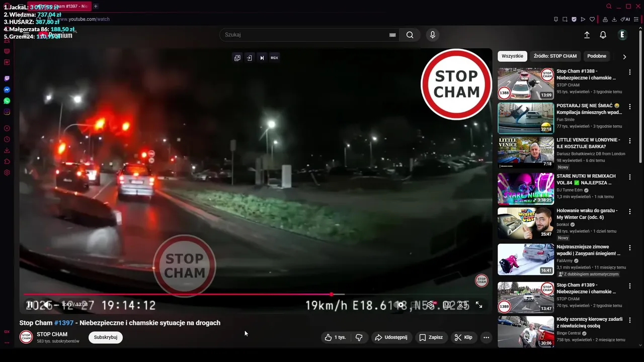Add page to bookmarks with heart icon
Viewport: 644px width, 362px height.
pos(592,20)
